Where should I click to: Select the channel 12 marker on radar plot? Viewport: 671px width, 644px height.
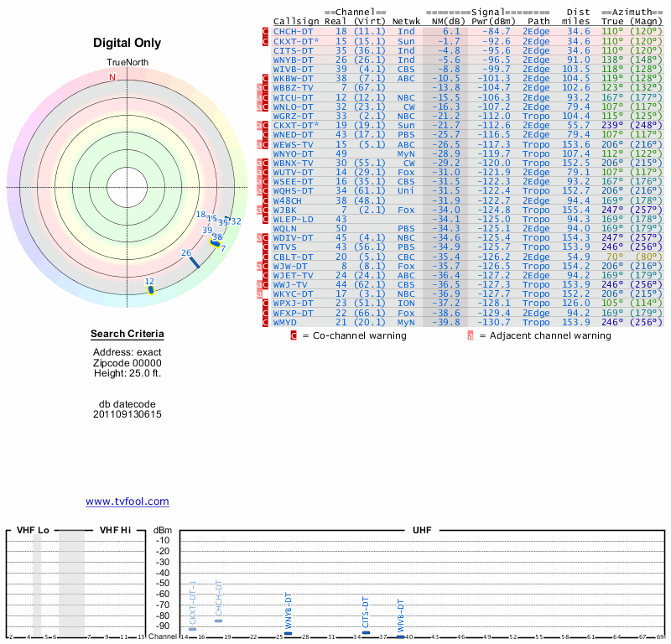click(x=151, y=290)
